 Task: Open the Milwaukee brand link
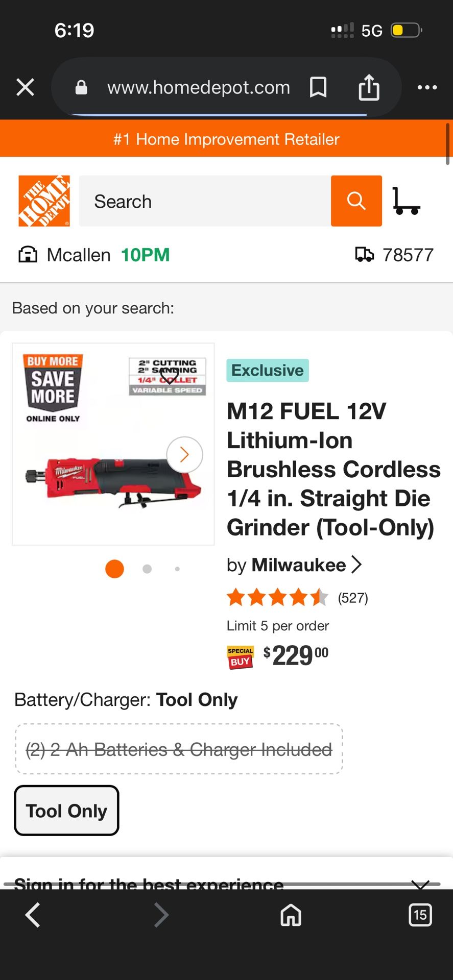(x=299, y=565)
